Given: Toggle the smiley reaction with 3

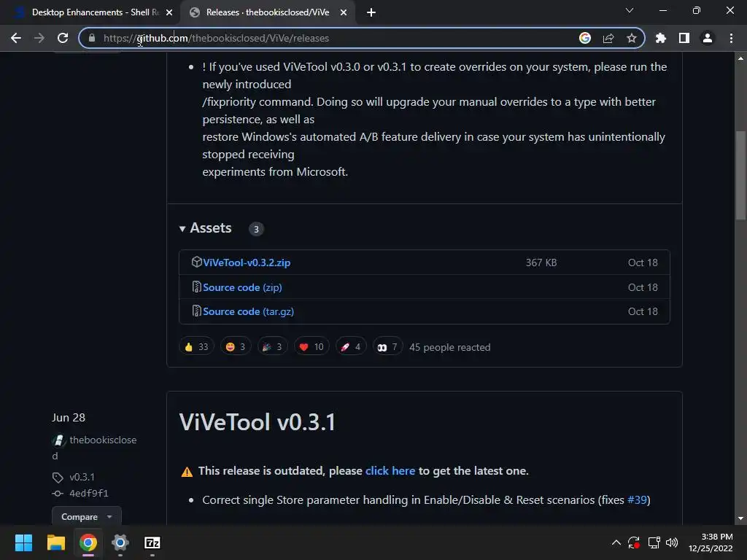Looking at the screenshot, I should (236, 346).
